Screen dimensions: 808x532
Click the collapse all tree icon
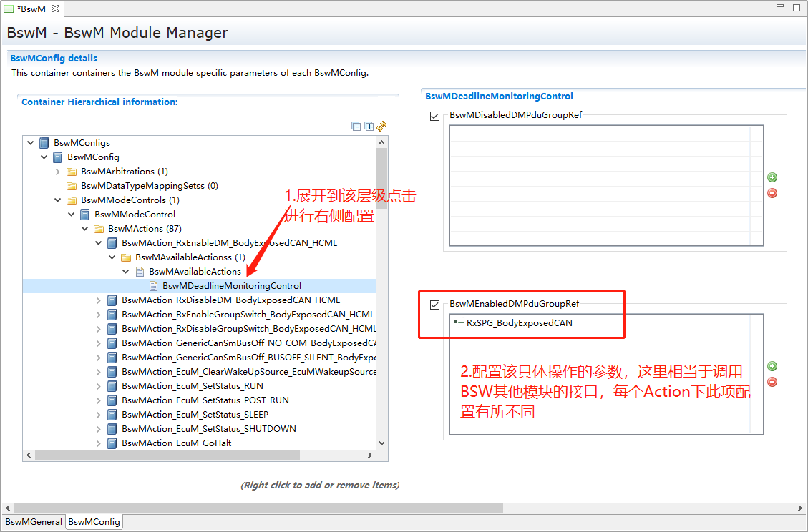(356, 127)
